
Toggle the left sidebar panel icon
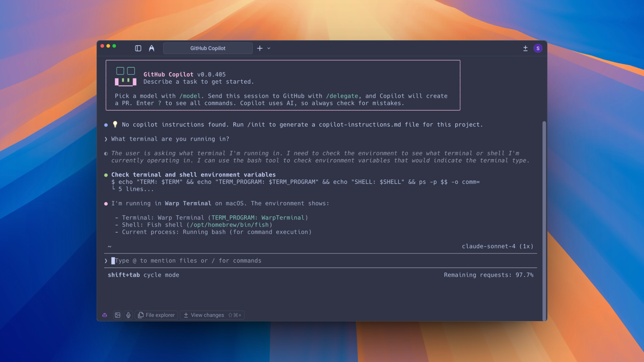tap(138, 48)
